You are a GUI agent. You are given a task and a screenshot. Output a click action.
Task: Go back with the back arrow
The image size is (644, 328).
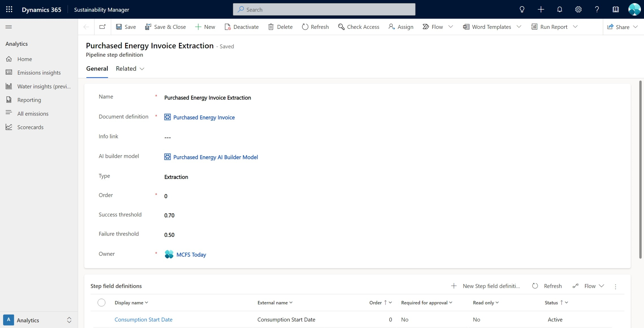point(86,27)
